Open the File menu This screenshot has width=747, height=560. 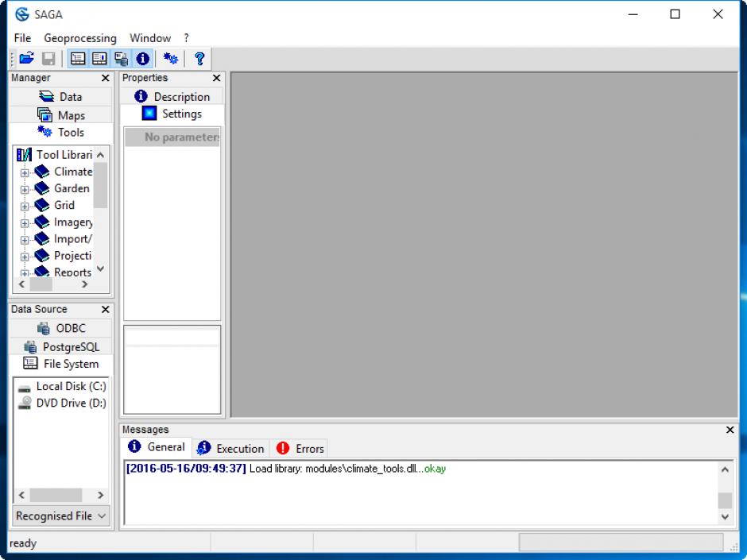pyautogui.click(x=22, y=38)
